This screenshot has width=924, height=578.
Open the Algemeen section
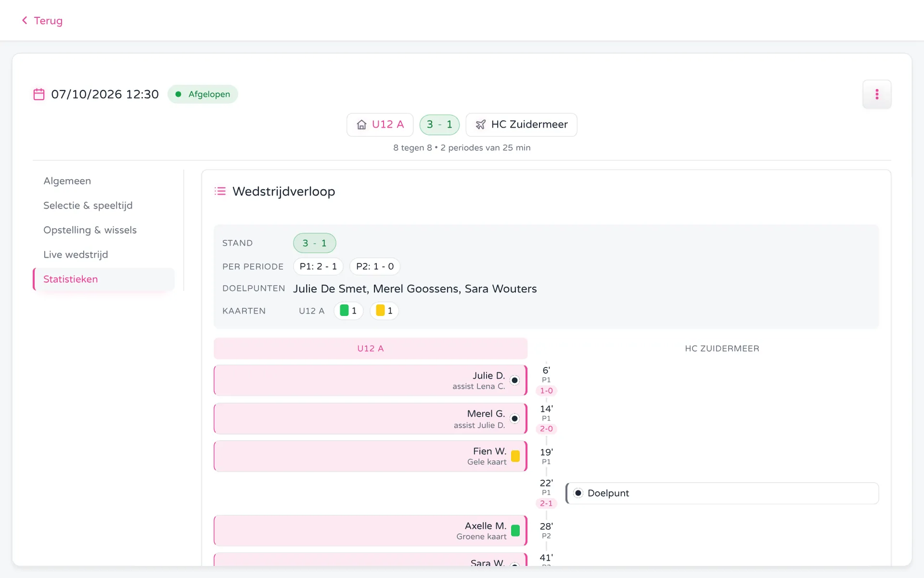[67, 181]
